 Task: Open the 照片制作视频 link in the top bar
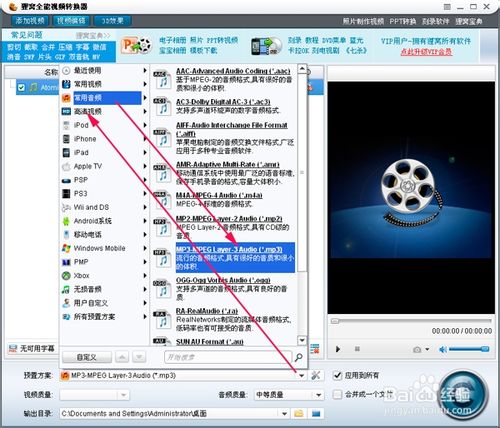pos(363,21)
